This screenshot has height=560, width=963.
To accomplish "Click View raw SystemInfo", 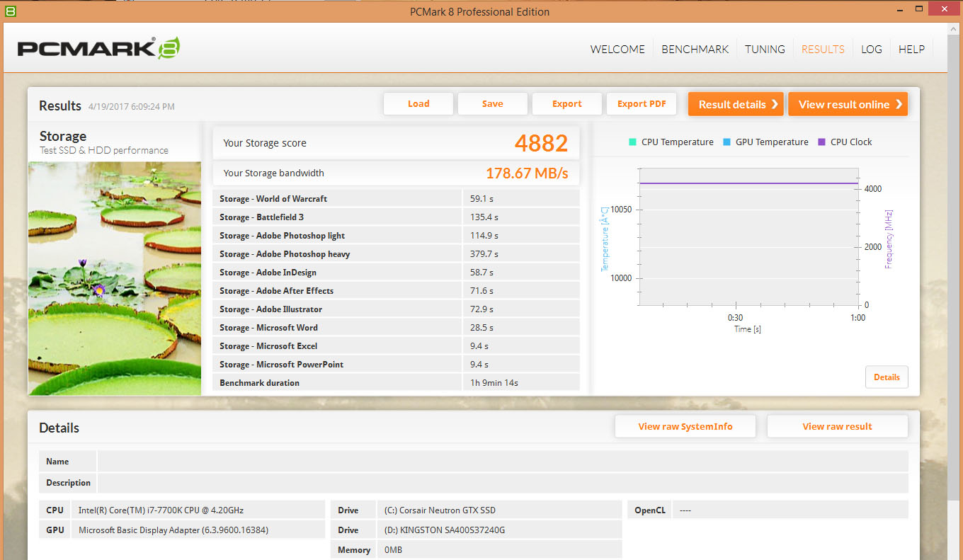I will tap(685, 426).
